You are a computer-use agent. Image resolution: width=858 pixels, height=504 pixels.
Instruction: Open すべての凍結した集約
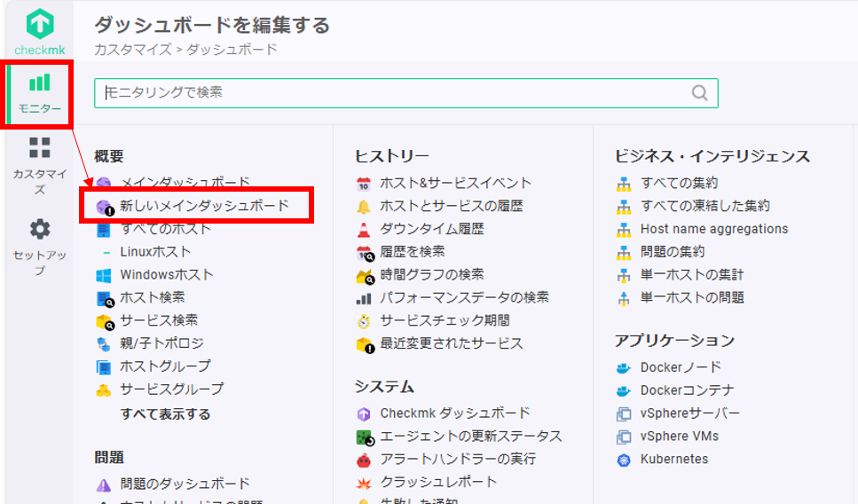pyautogui.click(x=705, y=206)
